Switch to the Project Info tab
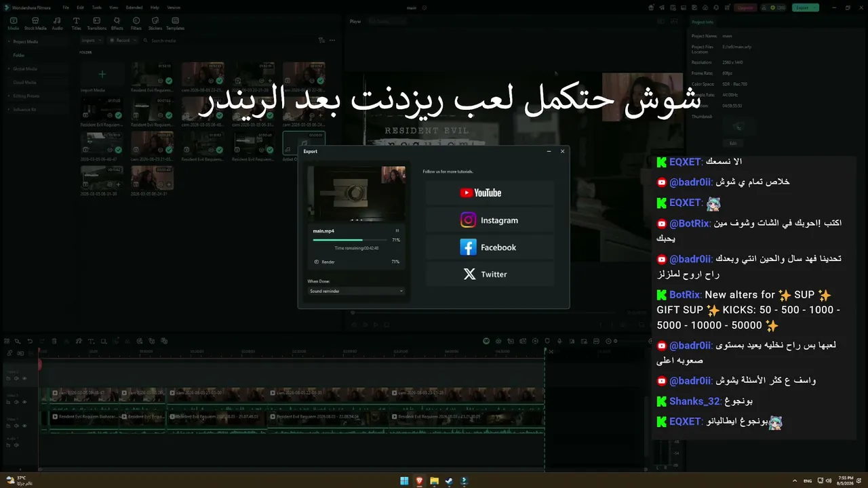Image resolution: width=868 pixels, height=488 pixels. pyautogui.click(x=703, y=22)
